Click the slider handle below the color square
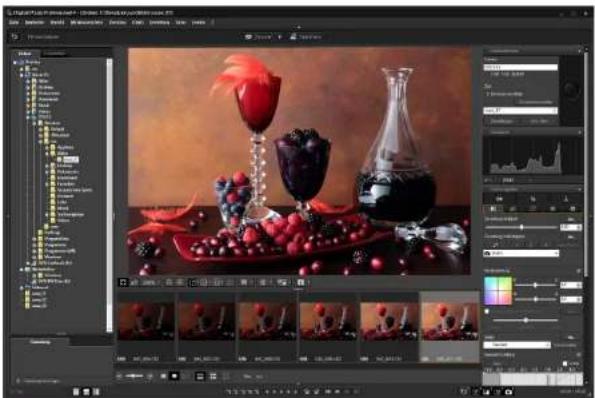Image resolution: width=595 pixels, height=398 pixels. click(526, 320)
